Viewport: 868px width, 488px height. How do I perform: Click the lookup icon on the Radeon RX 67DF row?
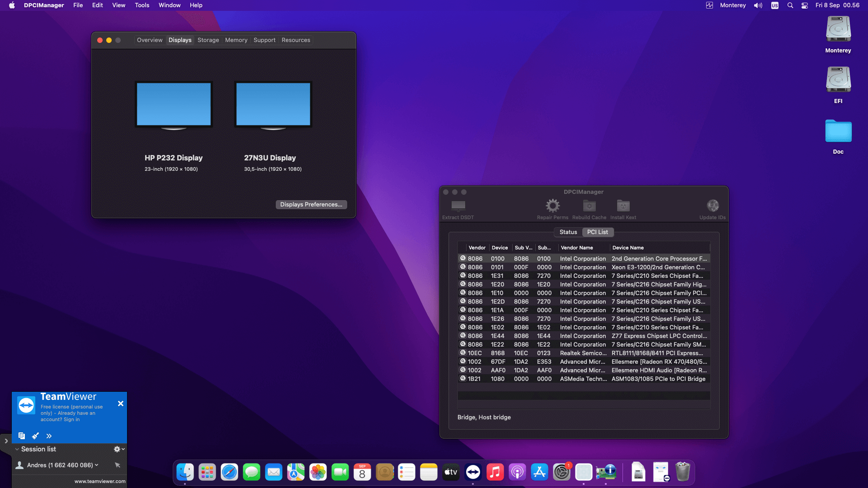click(x=462, y=361)
